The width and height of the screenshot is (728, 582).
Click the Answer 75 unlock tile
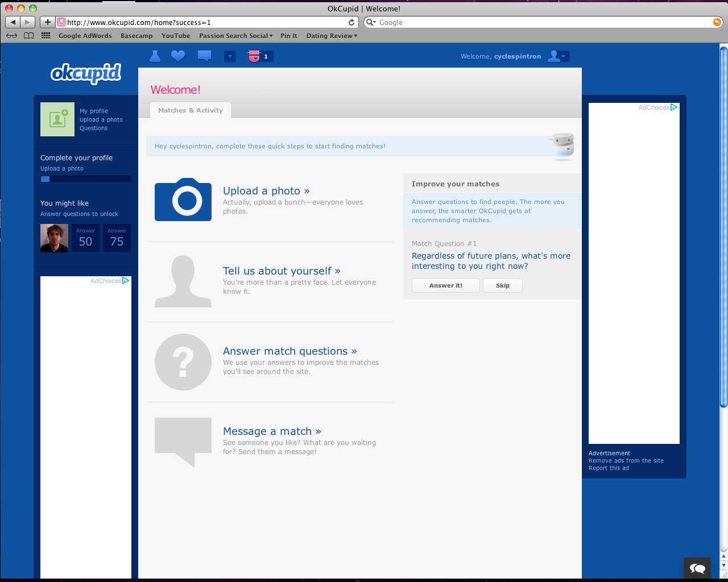[x=117, y=238]
